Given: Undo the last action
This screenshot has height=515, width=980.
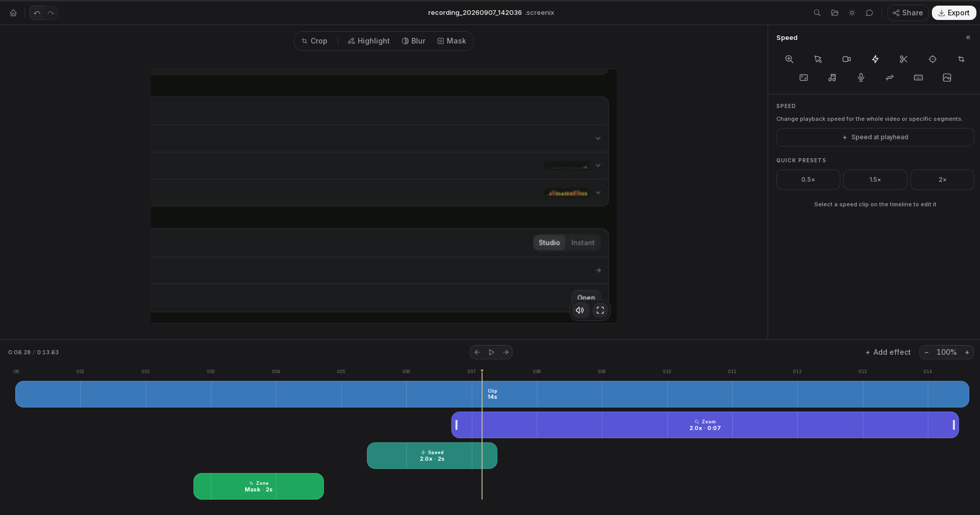Looking at the screenshot, I should click(37, 13).
